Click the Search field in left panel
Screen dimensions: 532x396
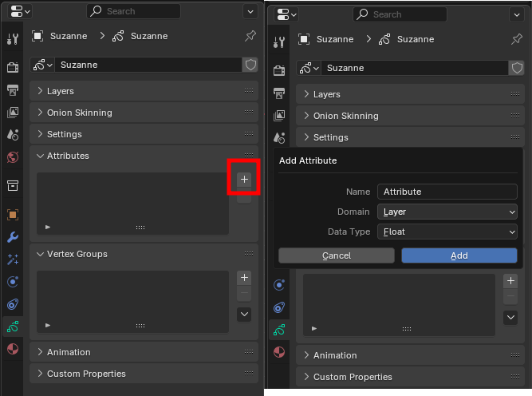[134, 11]
